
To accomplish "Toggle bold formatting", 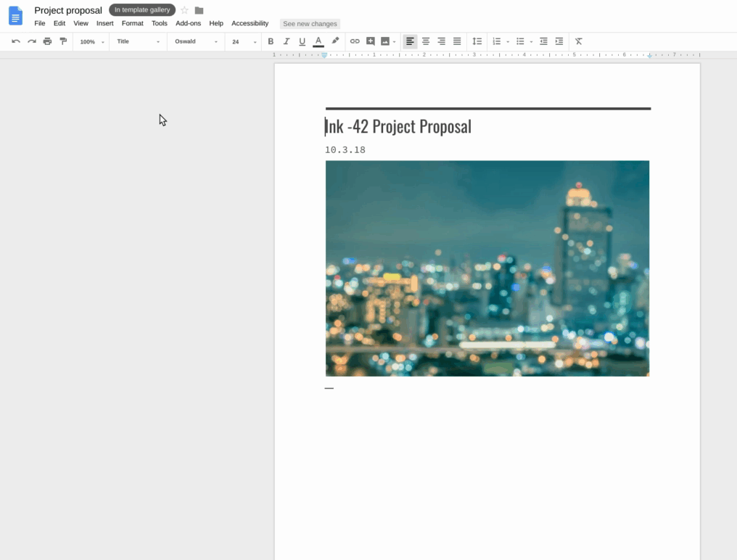I will point(271,41).
